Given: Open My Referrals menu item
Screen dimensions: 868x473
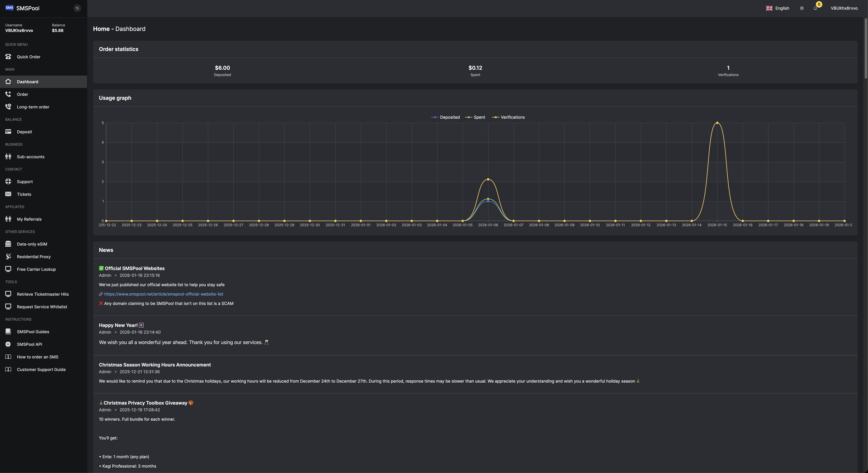Looking at the screenshot, I should point(29,219).
